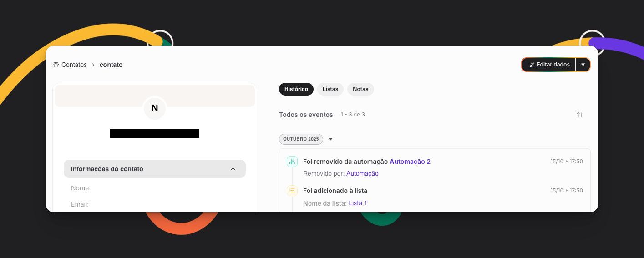Click the Contatos people icon in breadcrumb
This screenshot has width=644, height=258.
tap(56, 65)
